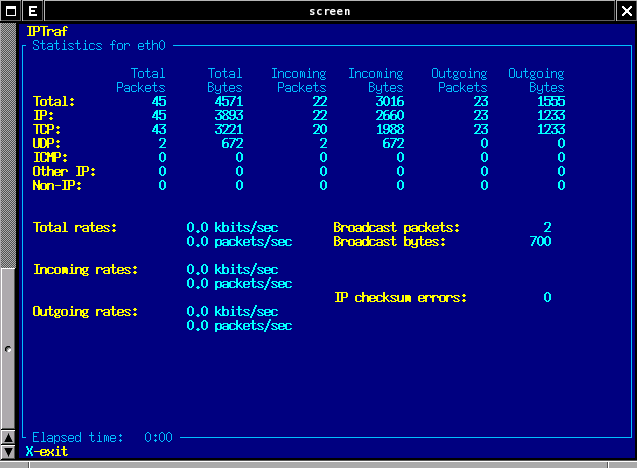This screenshot has width=637, height=468.
Task: Click the 'Outgoing rates:' label
Action: (85, 311)
